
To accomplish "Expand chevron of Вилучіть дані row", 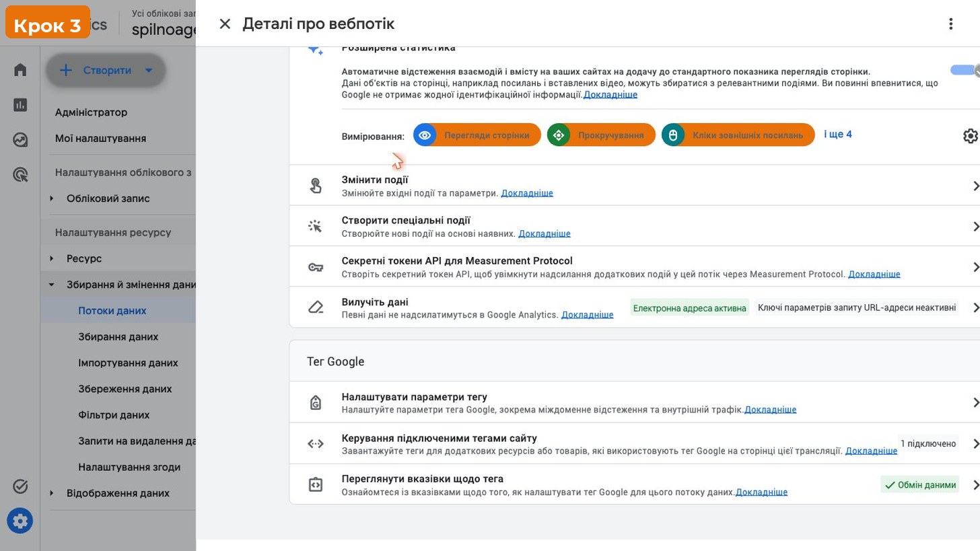I will pyautogui.click(x=975, y=307).
